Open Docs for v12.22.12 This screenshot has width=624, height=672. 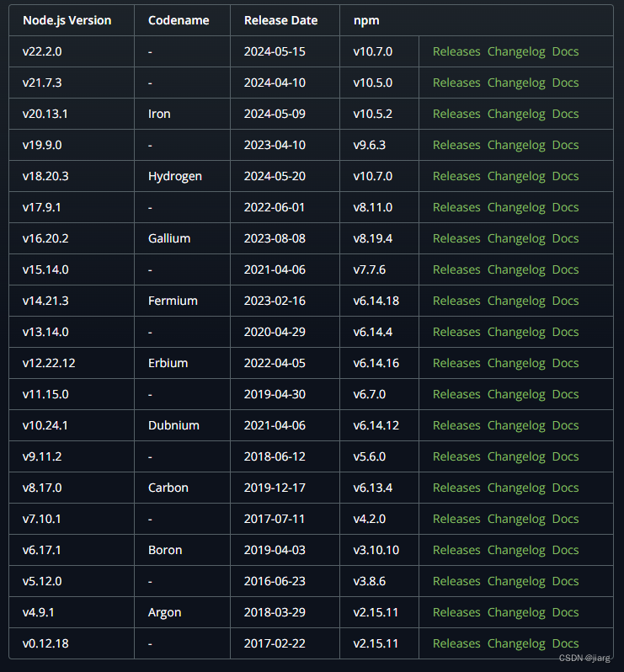point(565,364)
